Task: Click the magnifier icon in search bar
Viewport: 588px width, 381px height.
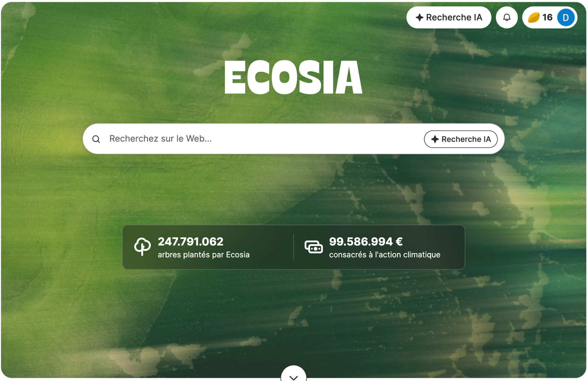Action: [96, 139]
